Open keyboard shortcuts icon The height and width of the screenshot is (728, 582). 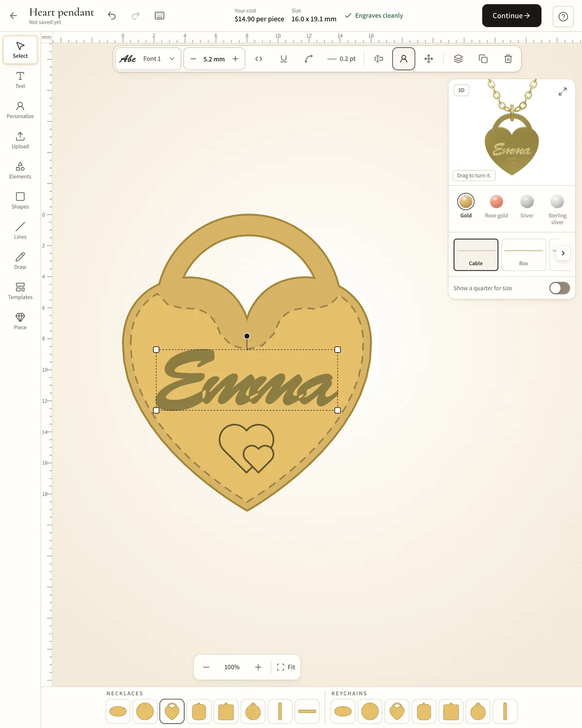pyautogui.click(x=160, y=16)
